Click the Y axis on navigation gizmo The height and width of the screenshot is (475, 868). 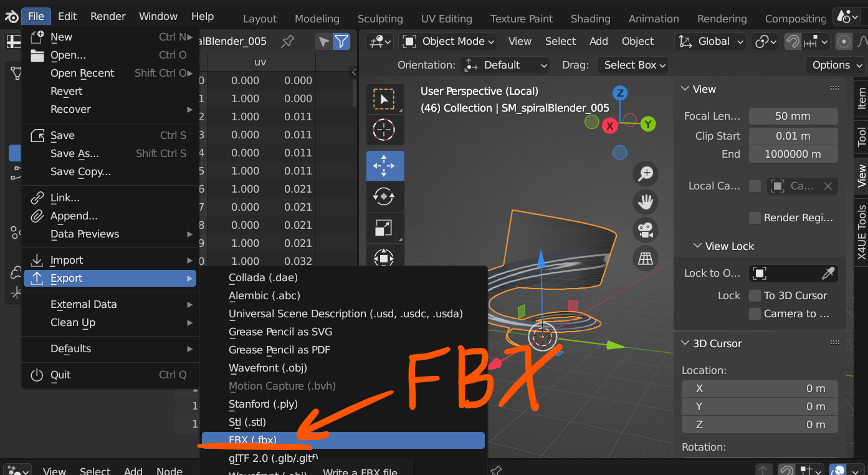click(x=649, y=124)
